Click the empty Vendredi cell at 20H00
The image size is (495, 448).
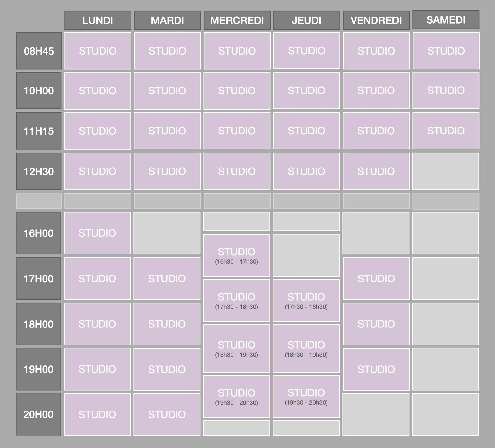click(376, 414)
